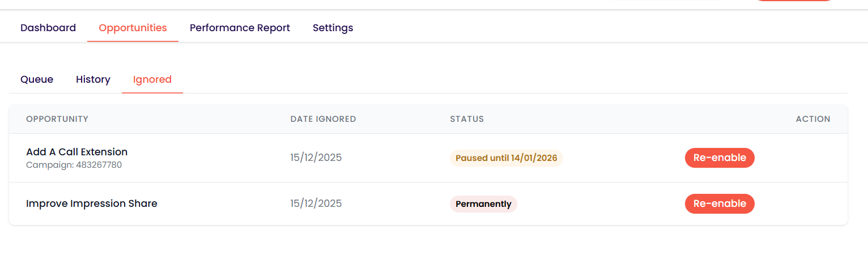The width and height of the screenshot is (868, 276).
Task: Click the ignored date in Impression Share row
Action: click(316, 203)
